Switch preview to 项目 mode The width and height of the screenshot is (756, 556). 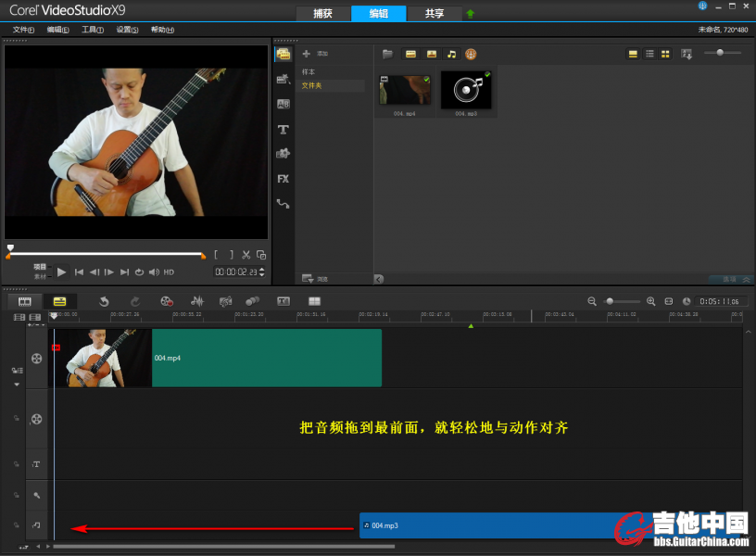tap(40, 267)
